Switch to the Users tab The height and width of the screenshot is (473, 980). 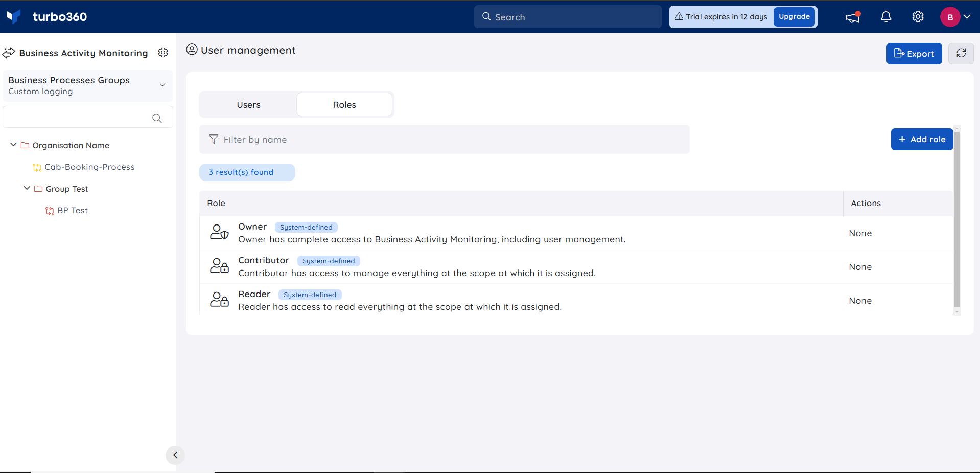pos(248,105)
